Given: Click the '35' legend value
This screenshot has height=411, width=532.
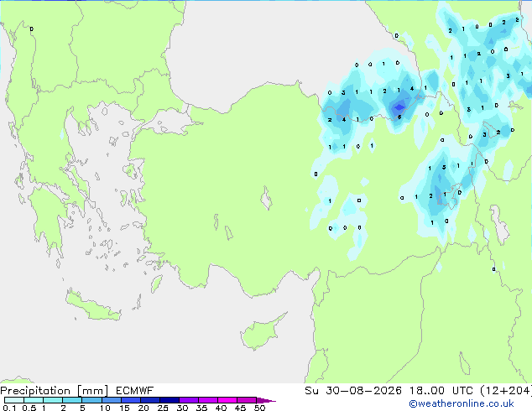Looking at the screenshot, I should pyautogui.click(x=202, y=408).
